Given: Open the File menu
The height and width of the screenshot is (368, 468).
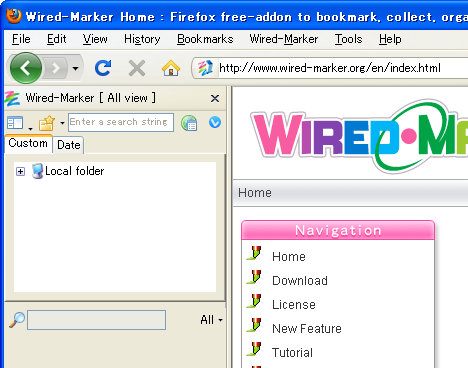Looking at the screenshot, I should [21, 39].
